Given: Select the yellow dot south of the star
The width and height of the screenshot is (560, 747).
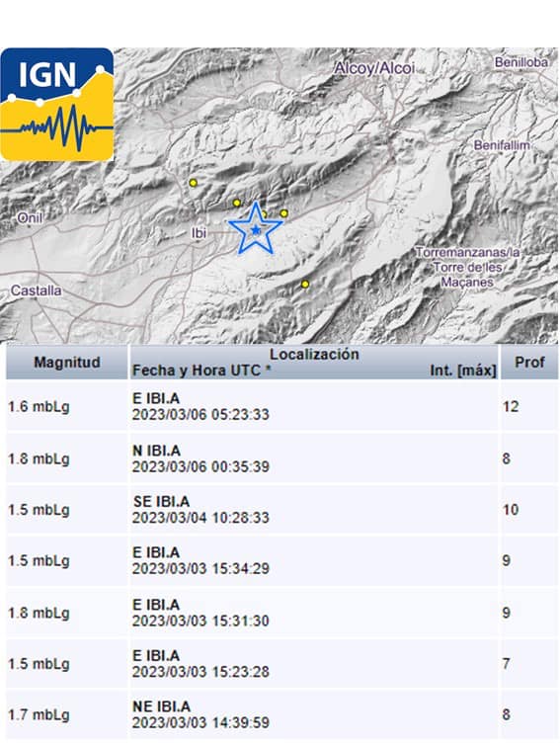Looking at the screenshot, I should 305,285.
